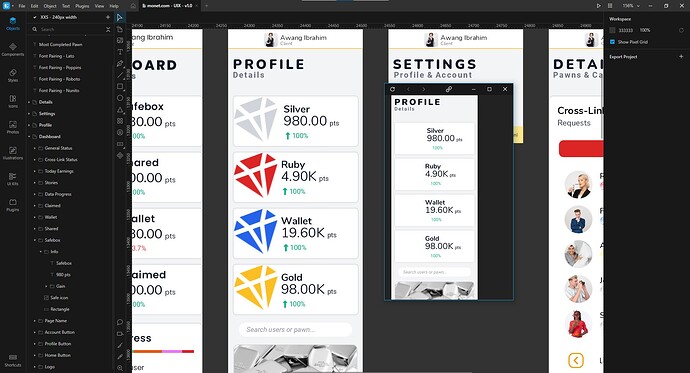Image resolution: width=690 pixels, height=373 pixels.
Task: Click the yellow back arrow button
Action: [x=576, y=361]
